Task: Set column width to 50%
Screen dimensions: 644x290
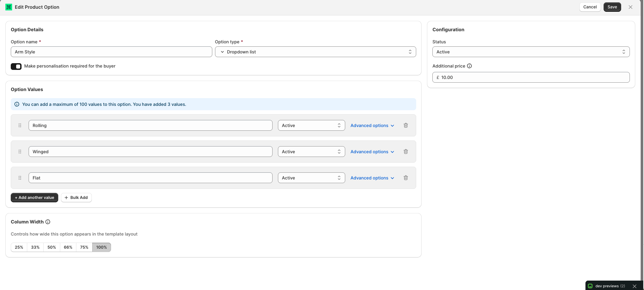Action: (51, 247)
